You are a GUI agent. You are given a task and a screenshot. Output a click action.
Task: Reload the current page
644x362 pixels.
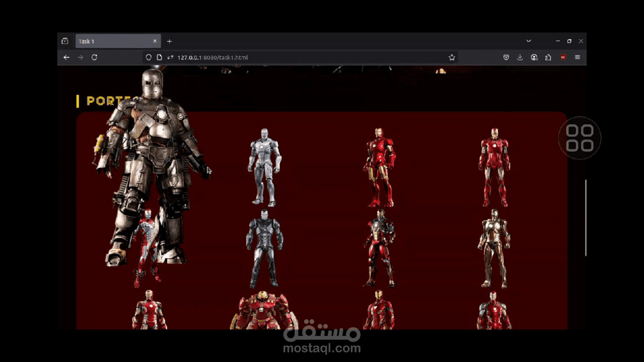94,58
